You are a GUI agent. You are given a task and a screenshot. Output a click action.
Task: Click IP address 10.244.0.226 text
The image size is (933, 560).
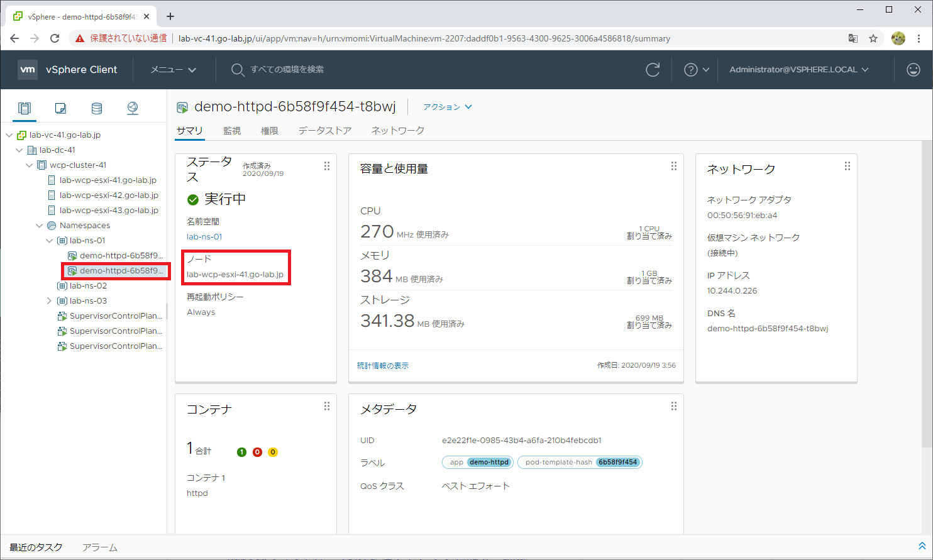click(732, 291)
